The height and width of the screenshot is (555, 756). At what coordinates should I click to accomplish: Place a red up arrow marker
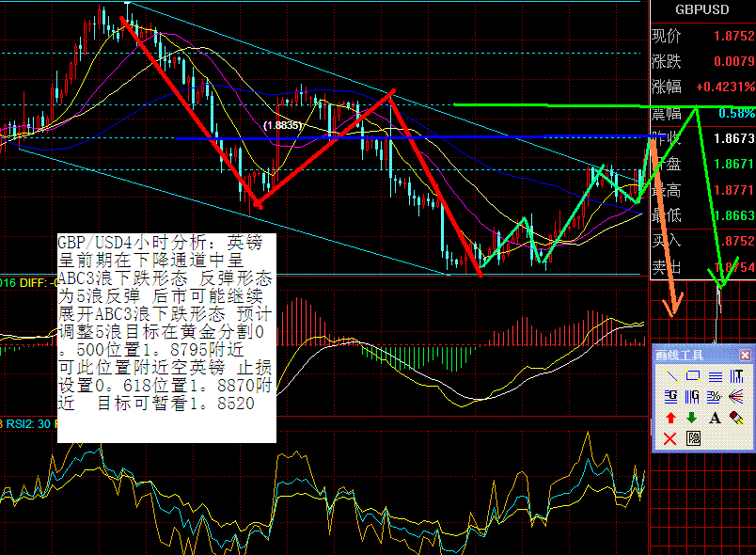[x=670, y=418]
